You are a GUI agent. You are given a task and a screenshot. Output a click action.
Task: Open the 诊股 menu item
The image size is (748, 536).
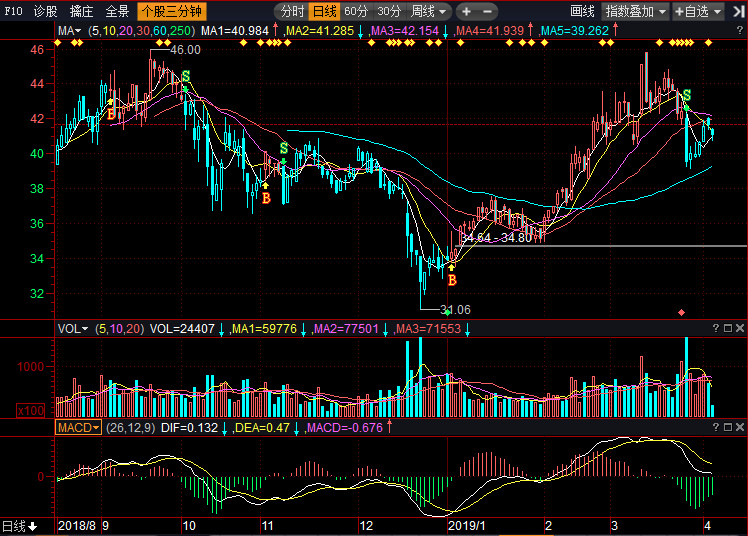(46, 11)
